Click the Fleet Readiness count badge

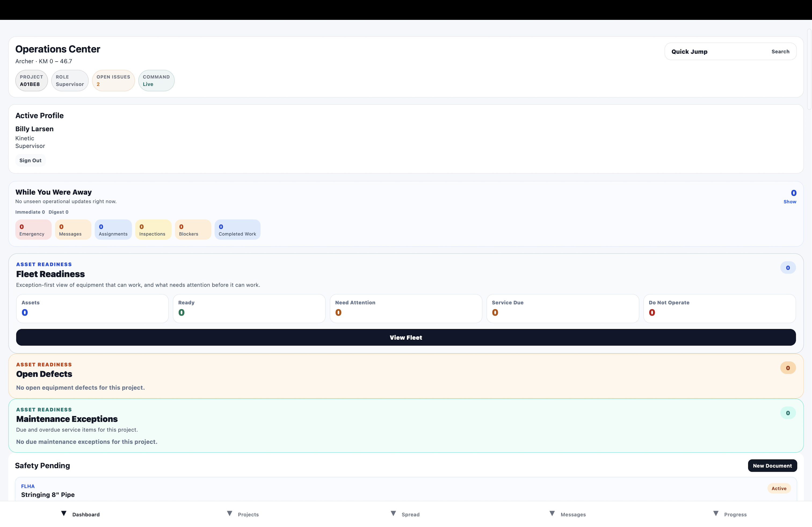coord(788,268)
